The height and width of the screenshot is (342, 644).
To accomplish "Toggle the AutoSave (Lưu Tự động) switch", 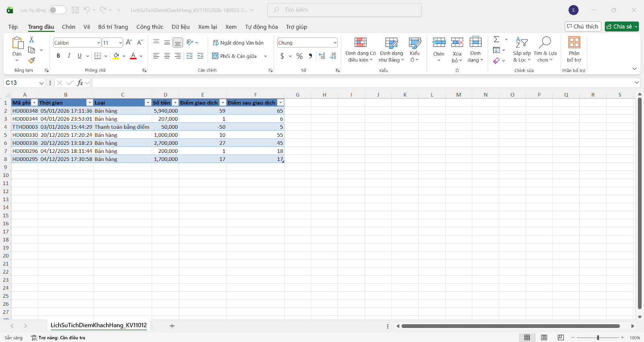I will (x=58, y=10).
